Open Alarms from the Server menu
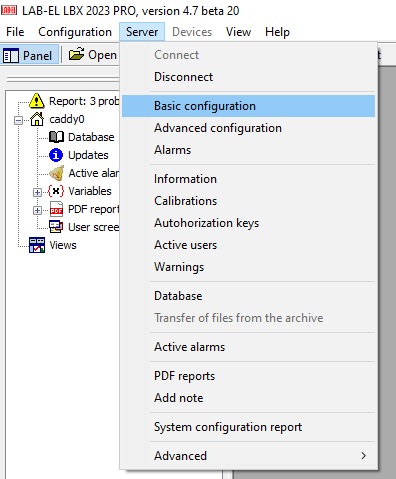Image resolution: width=396 pixels, height=479 pixels. (248, 150)
